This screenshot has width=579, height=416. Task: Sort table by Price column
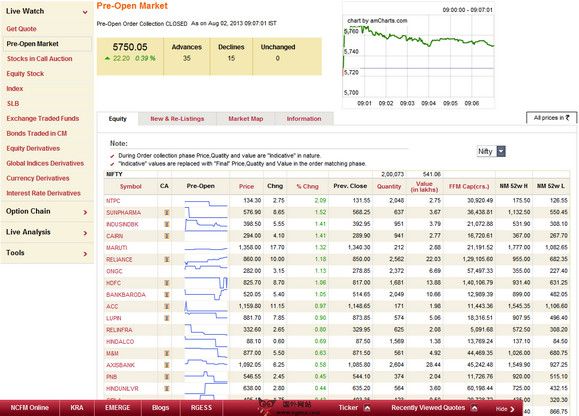click(x=246, y=186)
